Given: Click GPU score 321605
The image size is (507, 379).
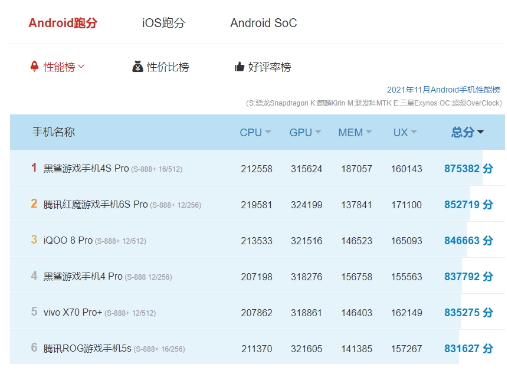Looking at the screenshot, I should click(306, 349).
